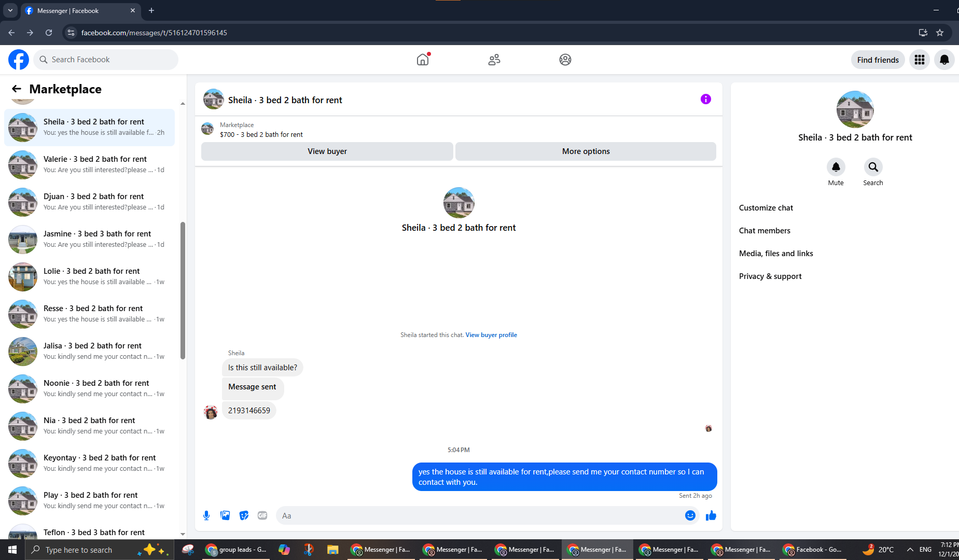Go back to the previous page
The image size is (959, 560).
[x=11, y=33]
